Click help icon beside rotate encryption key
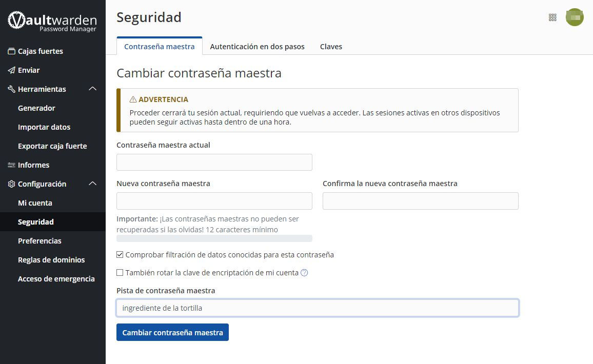This screenshot has height=364, width=593. 304,273
